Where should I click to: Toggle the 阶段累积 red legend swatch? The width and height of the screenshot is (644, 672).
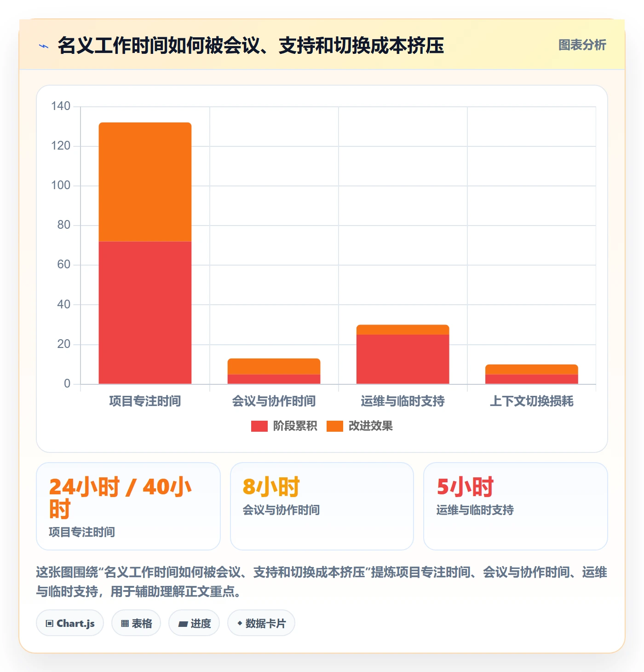259,426
